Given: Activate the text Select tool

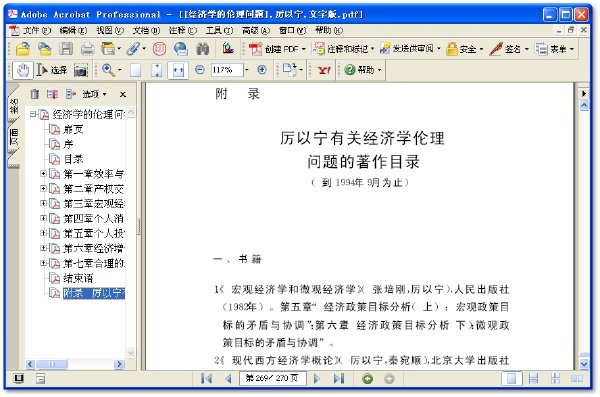Looking at the screenshot, I should click(51, 70).
